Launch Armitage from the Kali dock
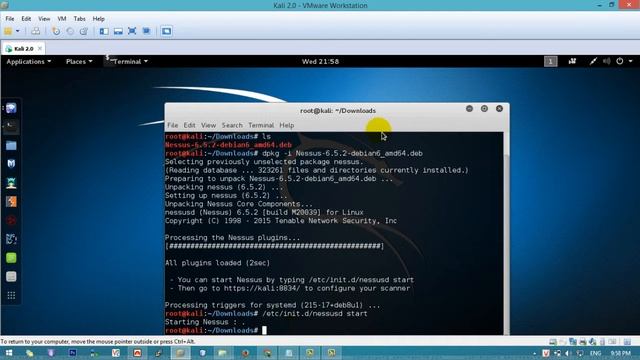Image resolution: width=640 pixels, height=360 pixels. 11,182
